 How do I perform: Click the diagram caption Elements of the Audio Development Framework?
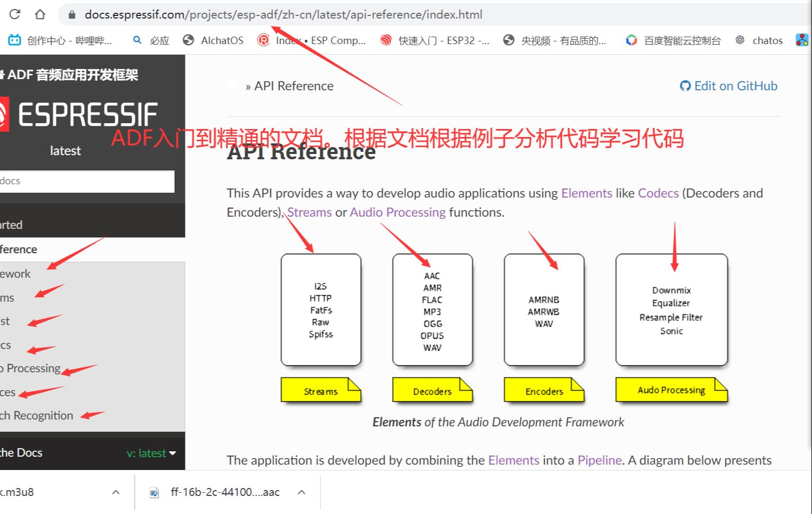pyautogui.click(x=498, y=422)
